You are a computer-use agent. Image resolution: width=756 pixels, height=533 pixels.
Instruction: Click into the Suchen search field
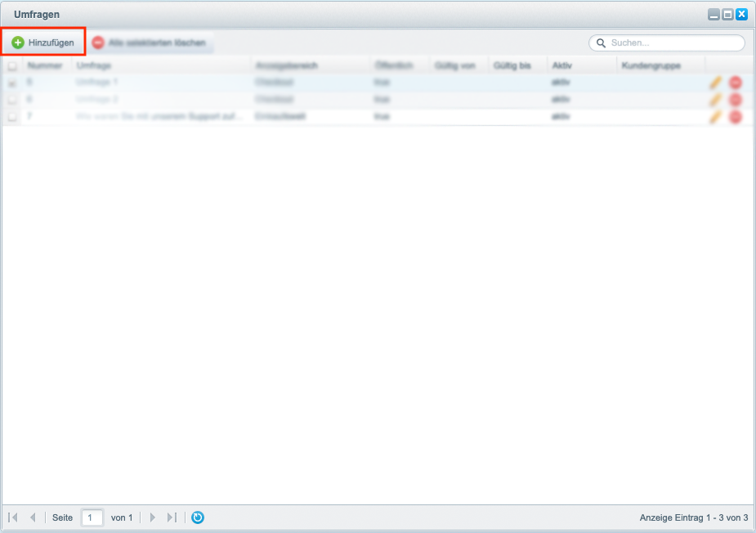pyautogui.click(x=674, y=43)
